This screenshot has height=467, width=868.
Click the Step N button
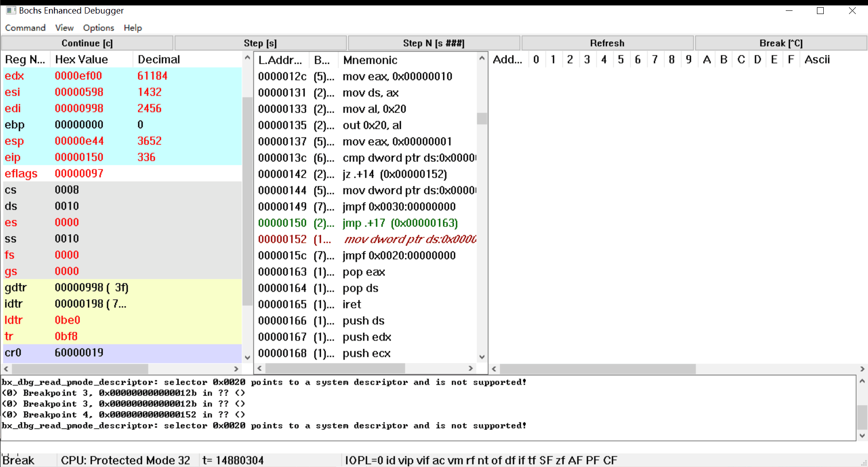(433, 43)
